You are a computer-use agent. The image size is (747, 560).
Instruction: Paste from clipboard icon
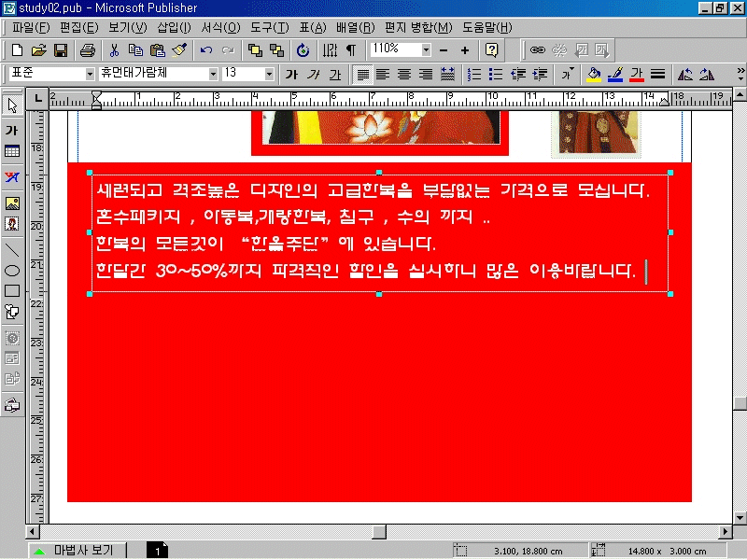(157, 50)
